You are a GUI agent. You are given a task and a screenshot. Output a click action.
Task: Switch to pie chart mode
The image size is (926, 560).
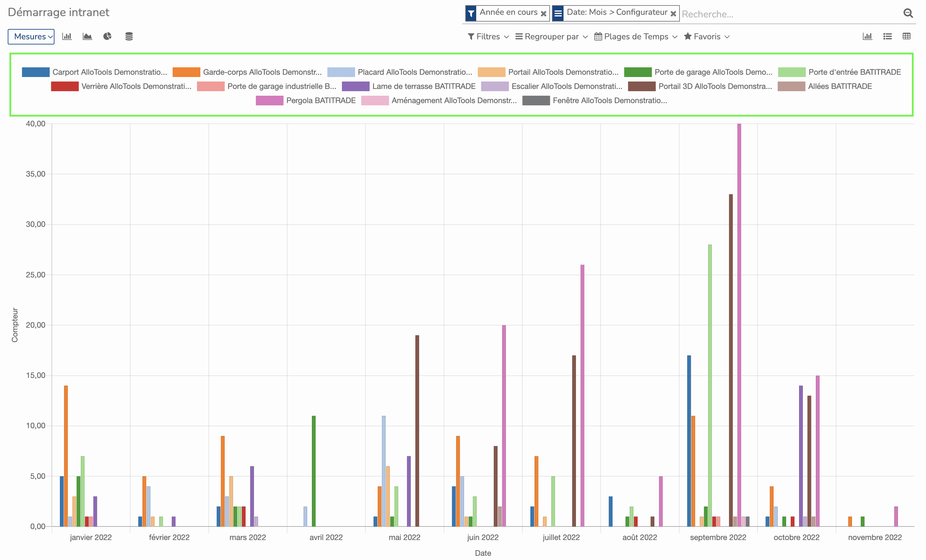point(108,36)
